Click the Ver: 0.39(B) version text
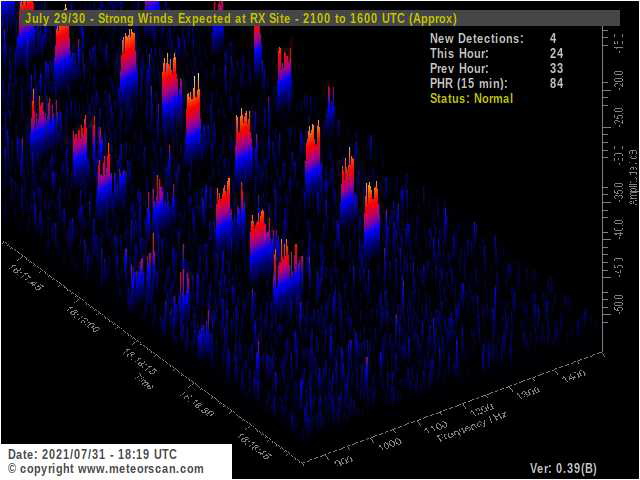Screen dimensions: 640x480 pos(563,468)
